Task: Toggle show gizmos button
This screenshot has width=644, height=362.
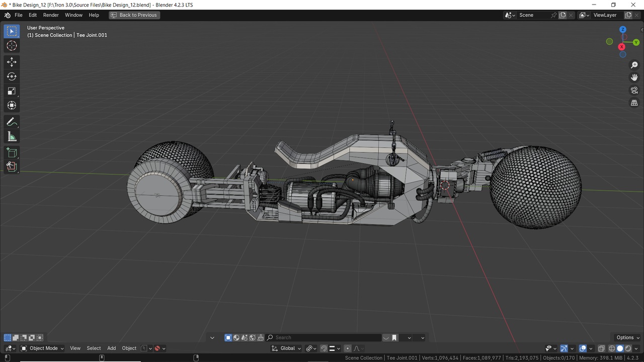Action: 564,348
